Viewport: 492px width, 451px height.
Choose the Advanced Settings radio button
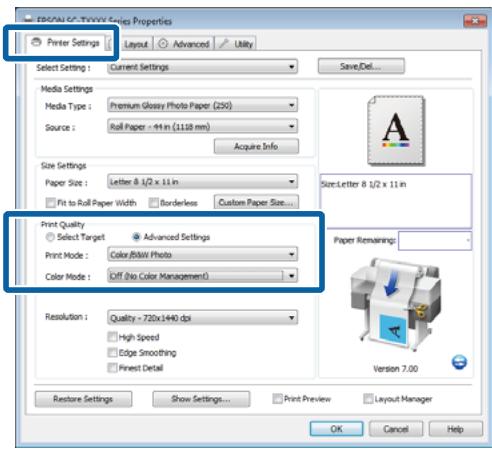[x=136, y=237]
